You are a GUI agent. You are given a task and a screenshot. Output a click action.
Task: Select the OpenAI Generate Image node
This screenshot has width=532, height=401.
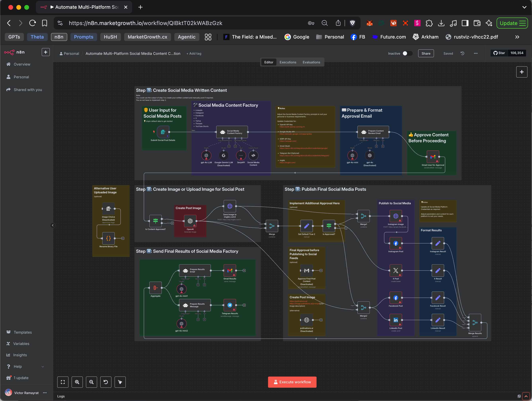click(x=190, y=221)
